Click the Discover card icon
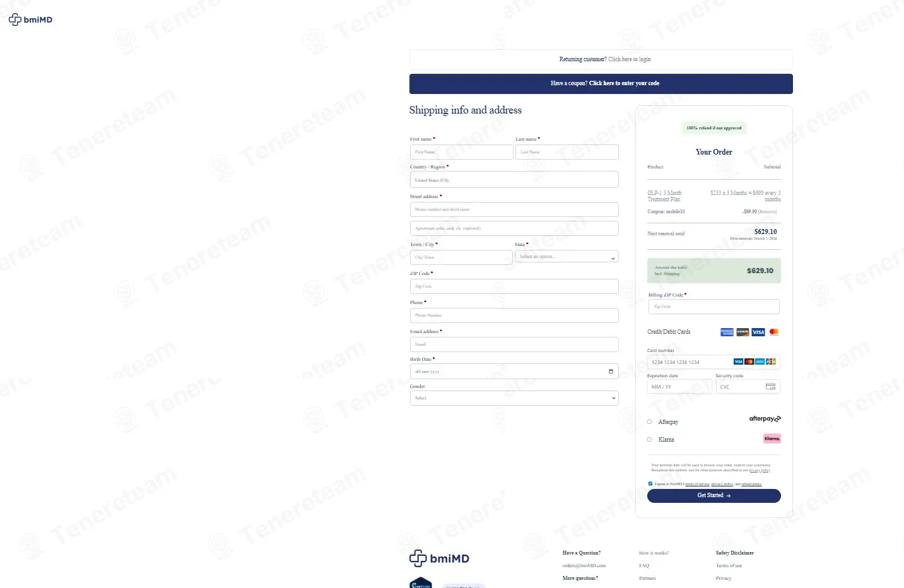The width and height of the screenshot is (904, 588). coord(743,332)
